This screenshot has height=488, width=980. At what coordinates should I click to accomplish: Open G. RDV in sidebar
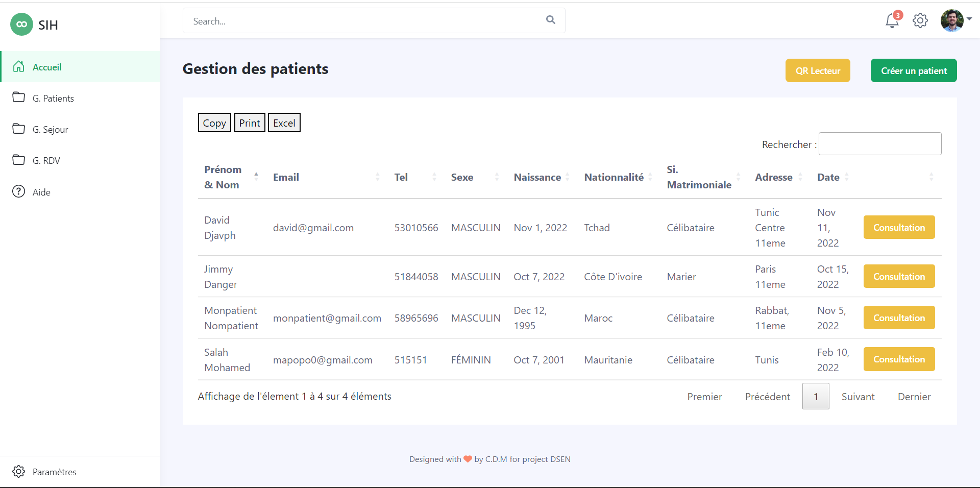pyautogui.click(x=46, y=161)
